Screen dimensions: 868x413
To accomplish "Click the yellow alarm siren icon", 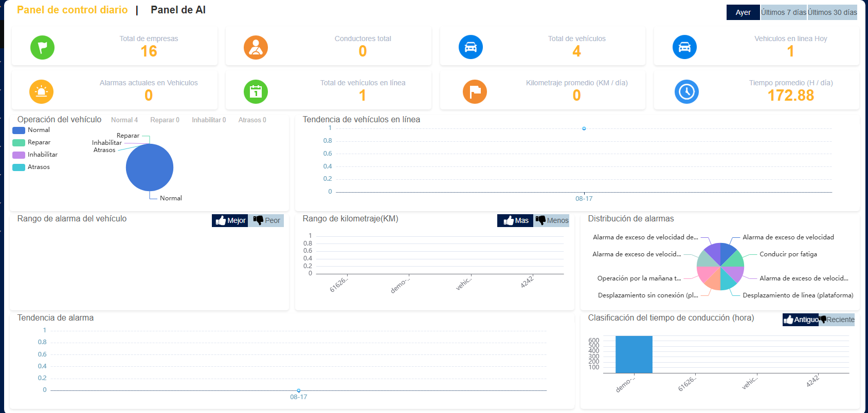I will (x=42, y=92).
